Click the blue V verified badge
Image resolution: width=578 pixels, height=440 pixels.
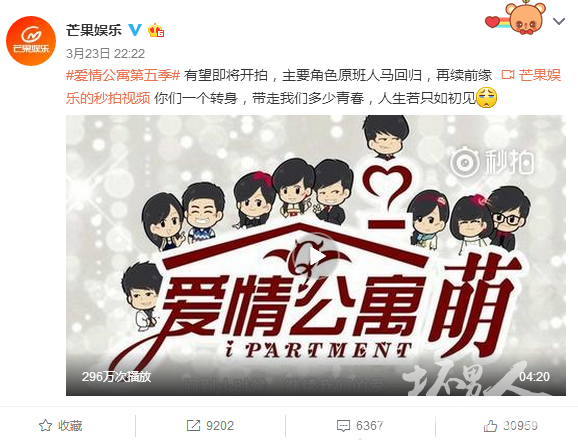tap(135, 29)
